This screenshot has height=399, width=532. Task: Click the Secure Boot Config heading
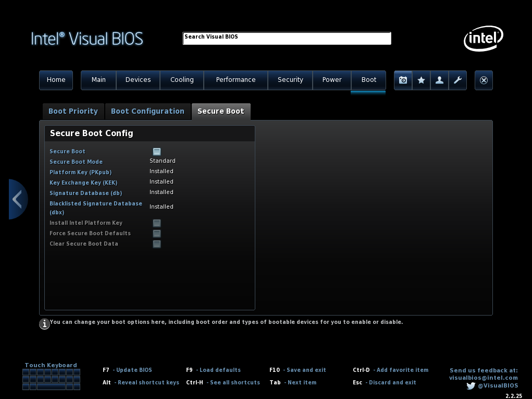pyautogui.click(x=92, y=134)
